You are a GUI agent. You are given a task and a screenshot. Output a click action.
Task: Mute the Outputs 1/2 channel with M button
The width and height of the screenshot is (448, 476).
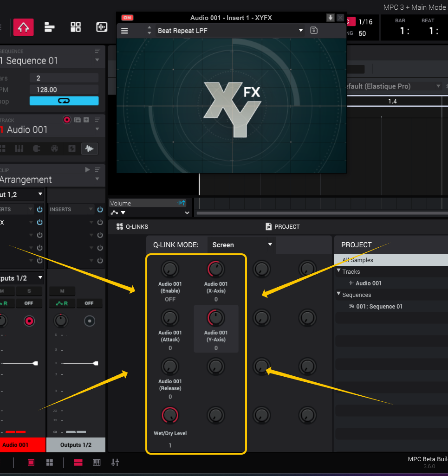click(x=62, y=291)
